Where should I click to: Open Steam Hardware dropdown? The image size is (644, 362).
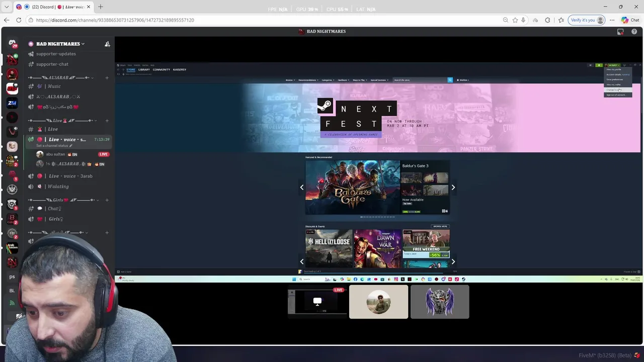click(x=343, y=80)
